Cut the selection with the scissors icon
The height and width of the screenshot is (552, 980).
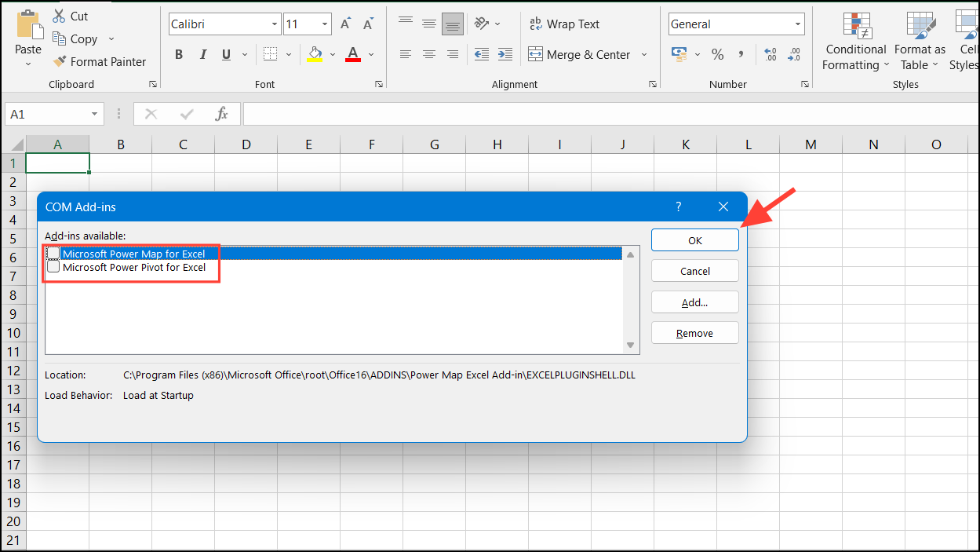[x=59, y=16]
